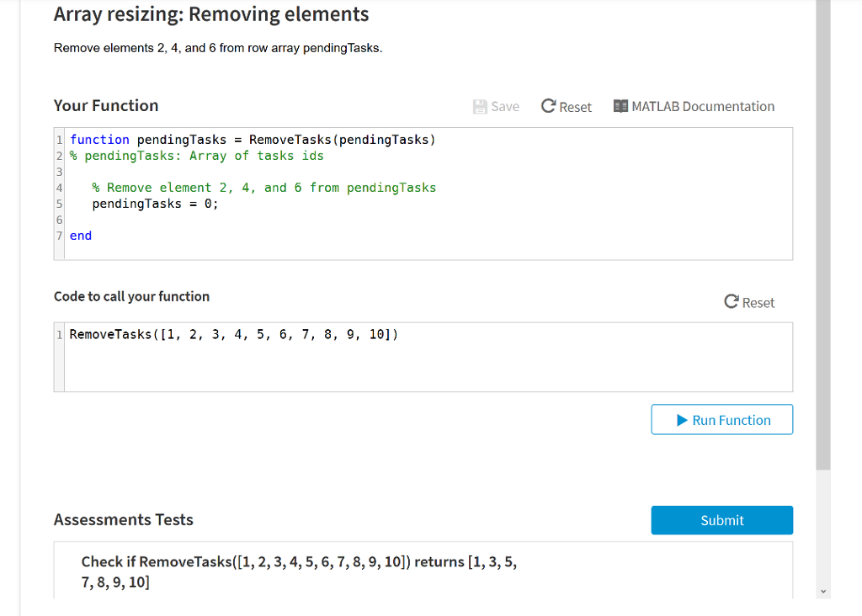Click the scroll down arrow at page bottom
862x616 pixels.
pos(823,592)
